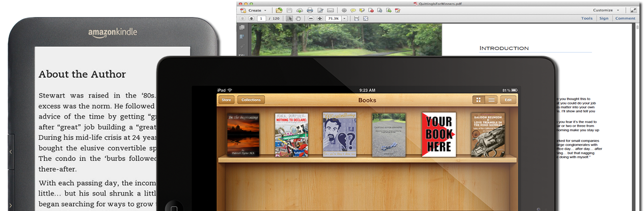
Task: Click the gear settings icon in Acrobat
Action: click(x=344, y=10)
